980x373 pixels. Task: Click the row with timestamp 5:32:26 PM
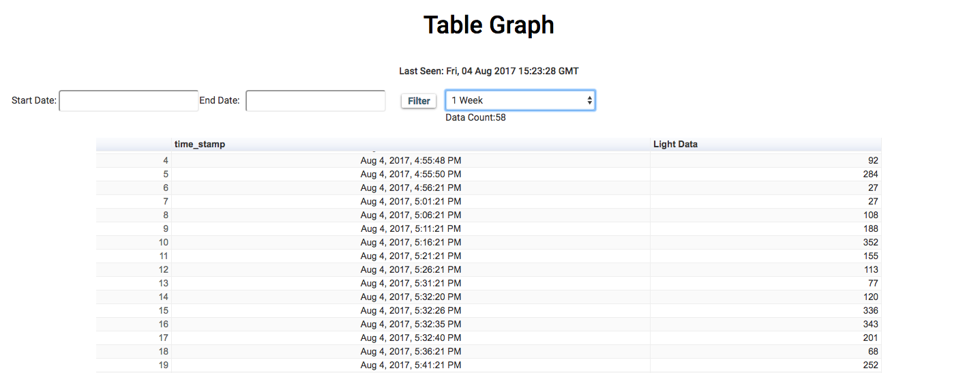point(488,310)
